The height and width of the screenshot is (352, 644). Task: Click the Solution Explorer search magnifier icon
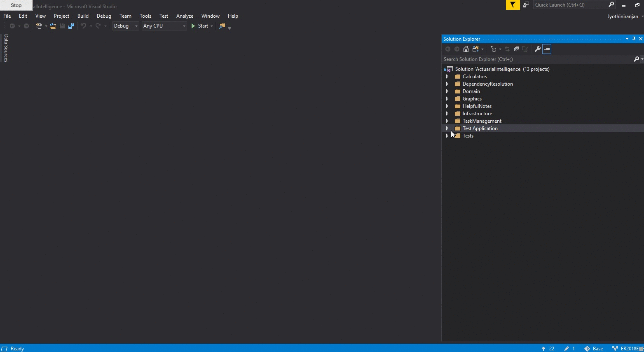click(x=636, y=59)
